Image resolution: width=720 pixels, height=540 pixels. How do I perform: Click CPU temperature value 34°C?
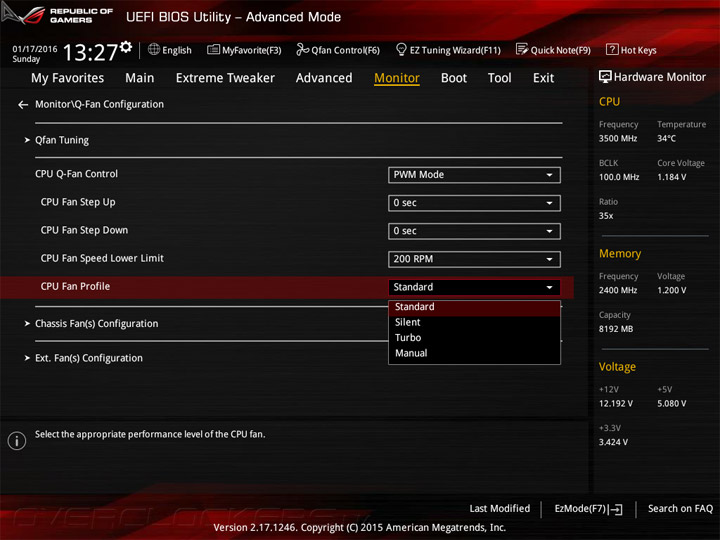click(666, 139)
